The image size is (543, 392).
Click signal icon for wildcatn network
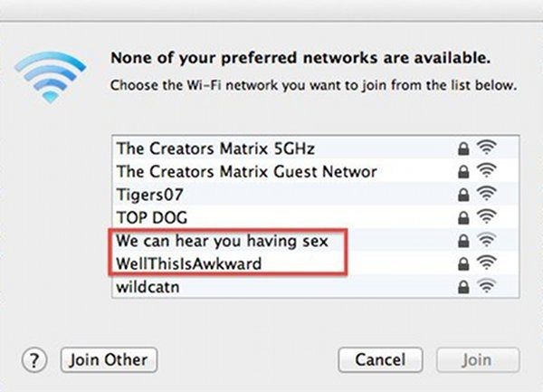tap(487, 286)
